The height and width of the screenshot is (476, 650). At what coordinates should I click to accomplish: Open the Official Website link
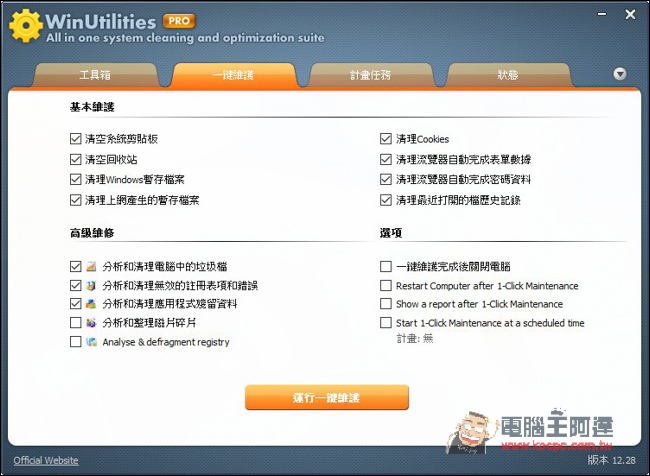point(46,460)
